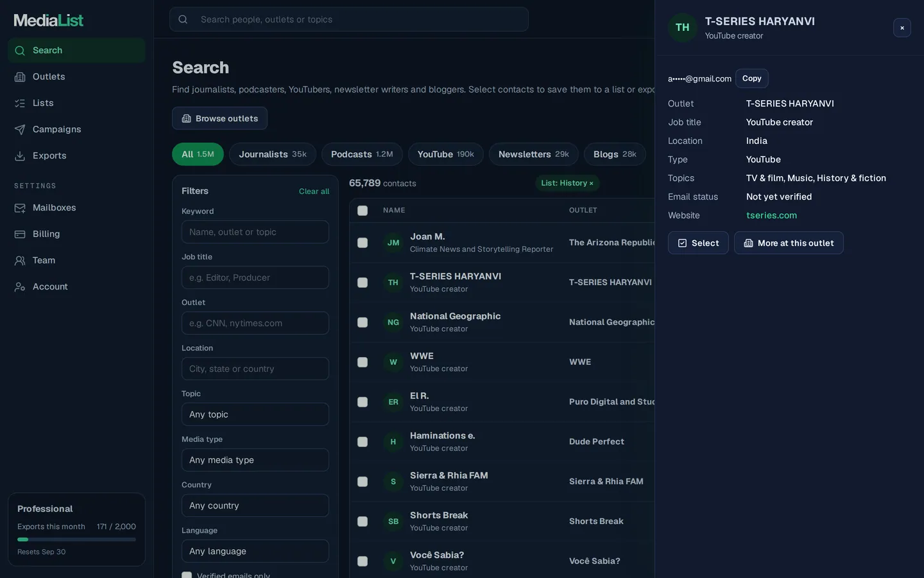Open Outlets from the sidebar
This screenshot has height=578, width=924.
pos(76,76)
